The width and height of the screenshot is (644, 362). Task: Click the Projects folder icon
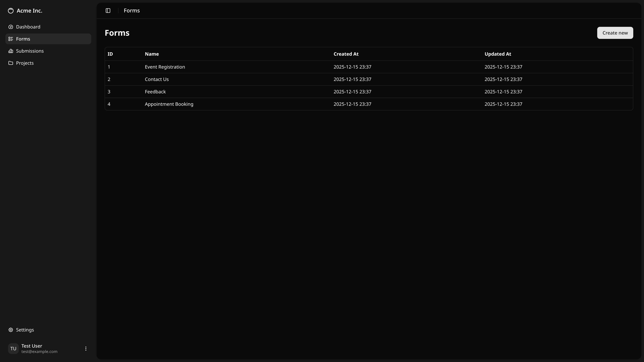click(11, 63)
